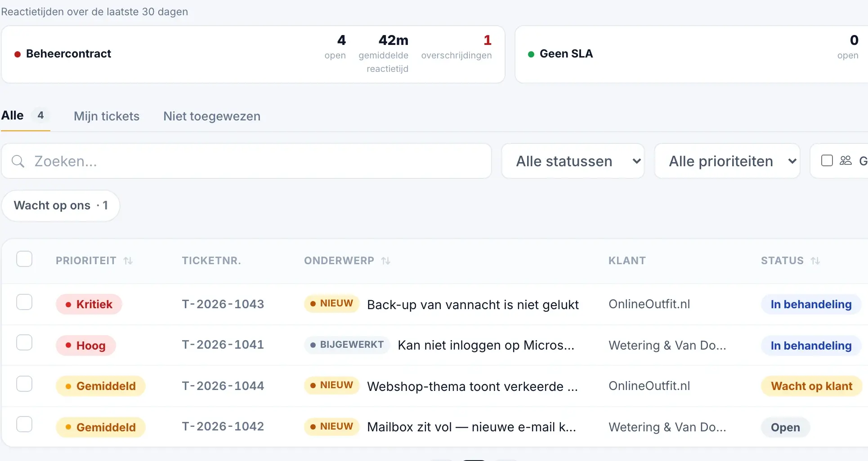Sort by Onderwerp column arrows
This screenshot has height=461, width=868.
[x=386, y=261]
